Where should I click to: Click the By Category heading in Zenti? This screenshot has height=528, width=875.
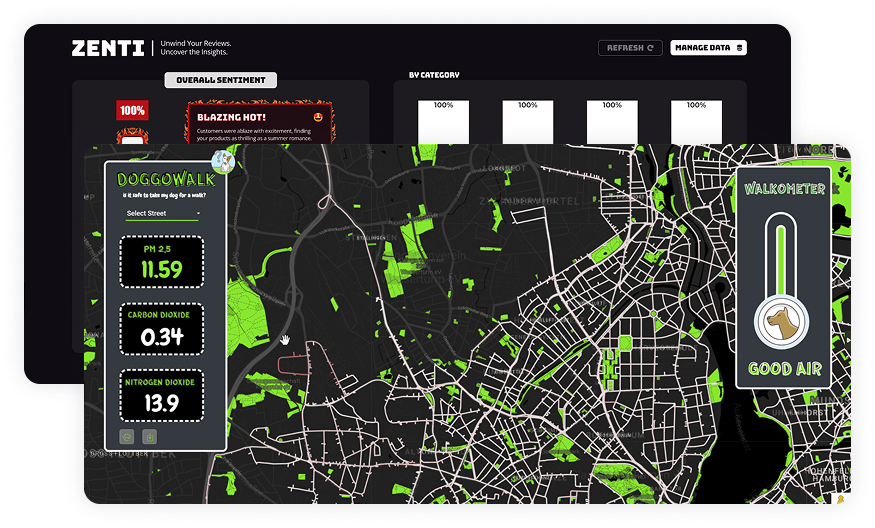434,75
